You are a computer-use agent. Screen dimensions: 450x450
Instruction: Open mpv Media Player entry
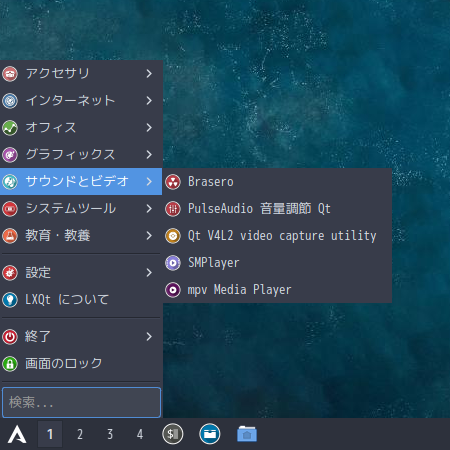pos(277,290)
